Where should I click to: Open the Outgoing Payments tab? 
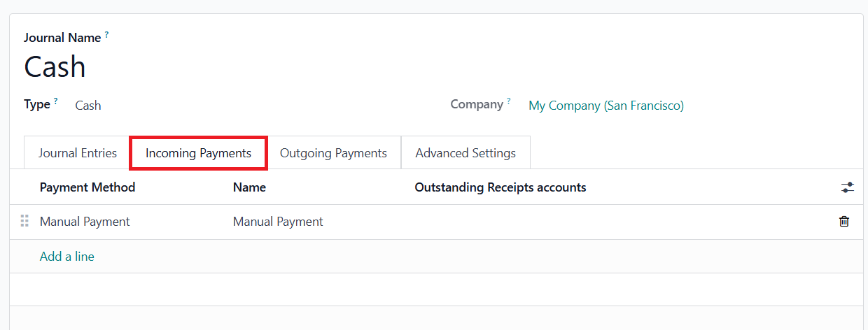point(333,153)
